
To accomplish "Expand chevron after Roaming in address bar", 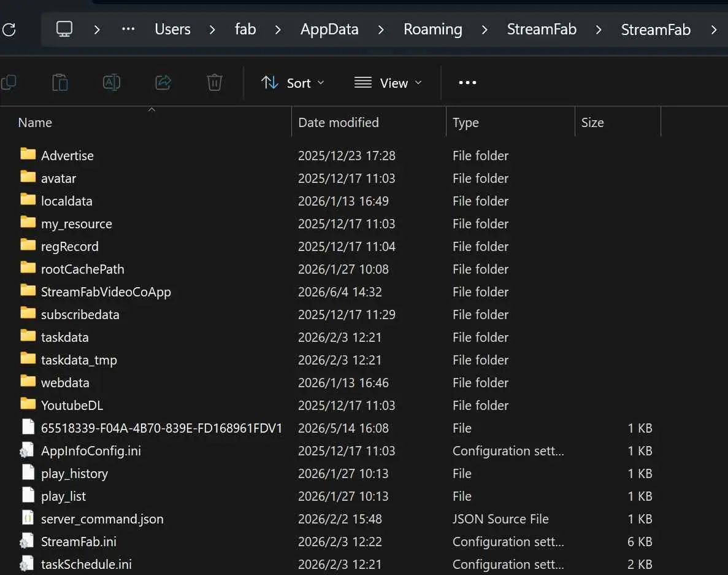I will click(485, 29).
